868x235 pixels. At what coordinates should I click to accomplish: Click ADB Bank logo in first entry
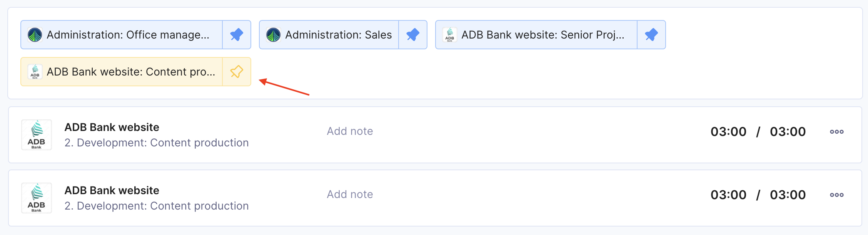tap(37, 135)
